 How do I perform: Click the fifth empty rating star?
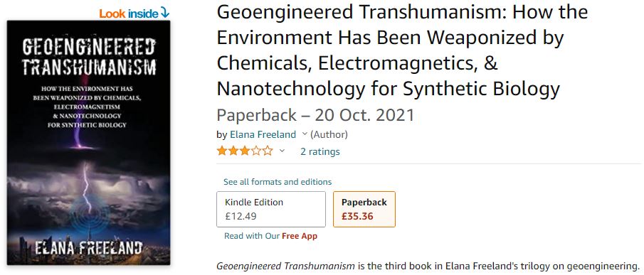[x=268, y=151]
